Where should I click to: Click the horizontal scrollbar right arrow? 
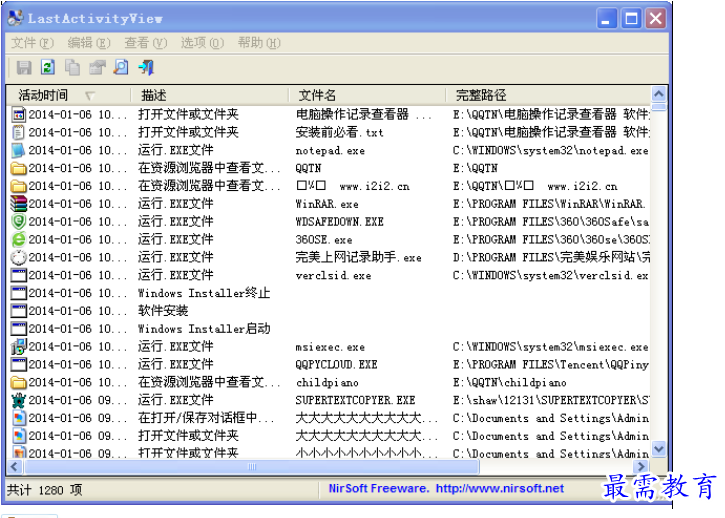(641, 467)
